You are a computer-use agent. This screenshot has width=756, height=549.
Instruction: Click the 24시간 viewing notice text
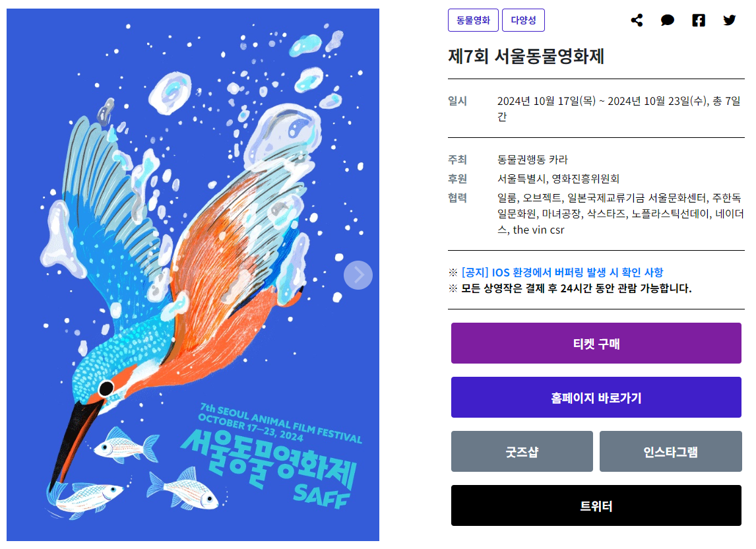(x=576, y=288)
